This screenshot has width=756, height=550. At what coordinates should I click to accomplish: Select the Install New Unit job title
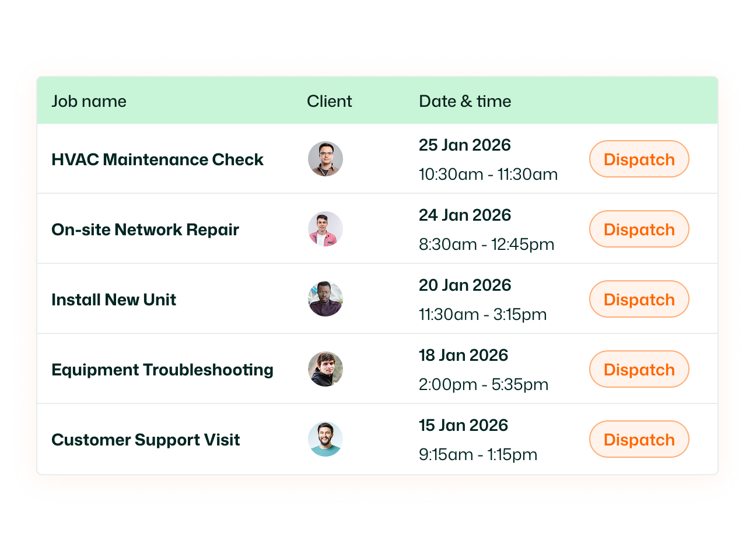[x=114, y=300]
